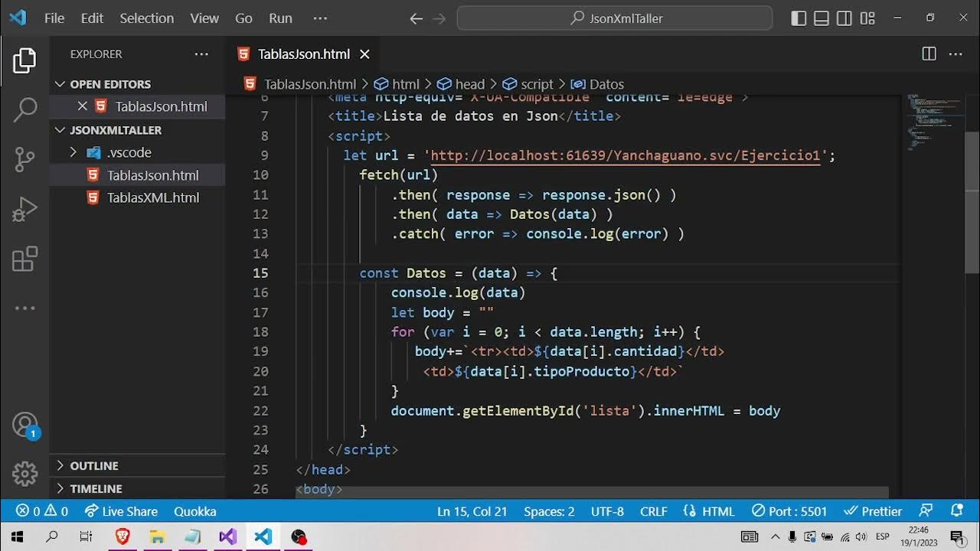Image resolution: width=980 pixels, height=551 pixels.
Task: Open notifications bell in status bar
Action: (x=956, y=511)
